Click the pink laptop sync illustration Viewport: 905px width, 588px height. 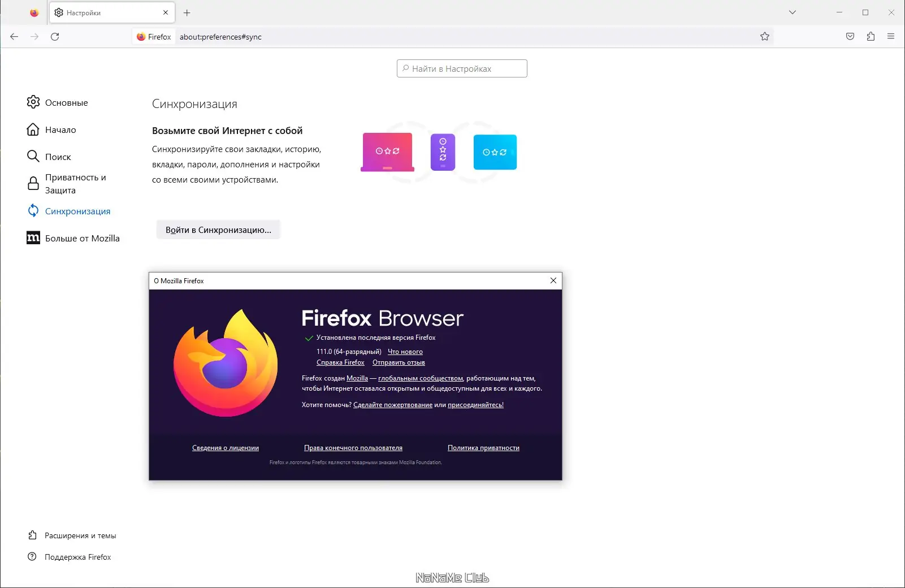[x=387, y=152]
